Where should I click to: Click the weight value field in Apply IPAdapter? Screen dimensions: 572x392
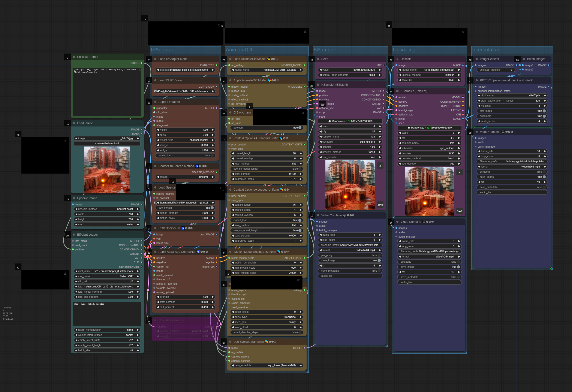click(x=186, y=130)
